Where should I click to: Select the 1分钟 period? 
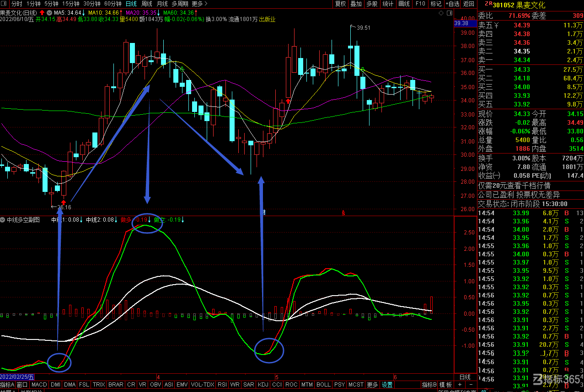33,4
